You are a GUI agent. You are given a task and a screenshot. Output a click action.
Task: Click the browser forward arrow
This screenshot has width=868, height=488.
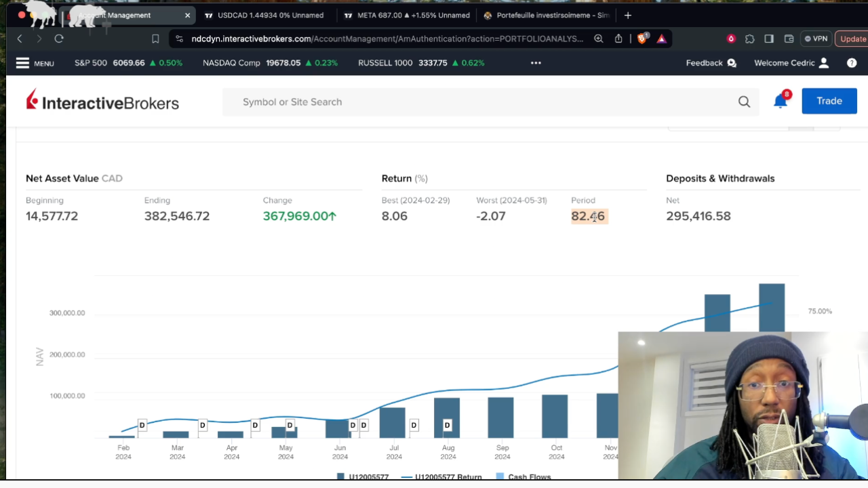click(x=39, y=39)
